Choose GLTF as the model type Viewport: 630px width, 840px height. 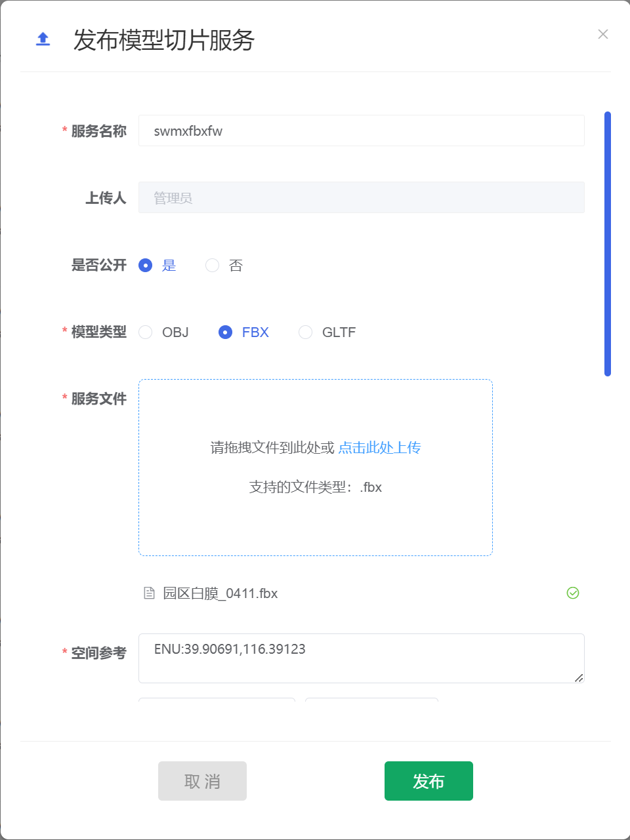[327, 332]
